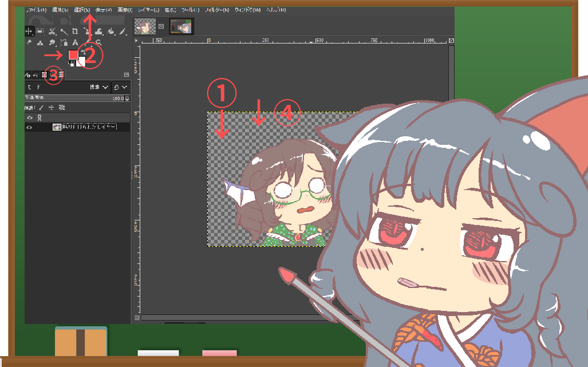The height and width of the screenshot is (367, 588).
Task: Open the 色(C) menu
Action: (170, 10)
